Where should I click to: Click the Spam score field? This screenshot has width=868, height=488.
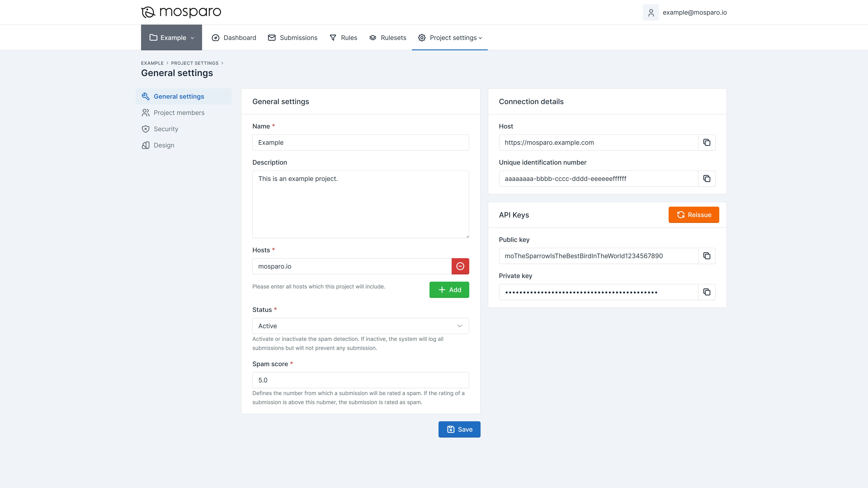(x=361, y=380)
